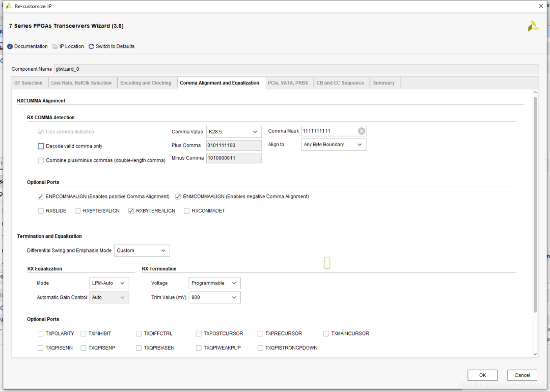Open the Comma Value K28.5 dropdown
550x392 pixels.
(234, 132)
